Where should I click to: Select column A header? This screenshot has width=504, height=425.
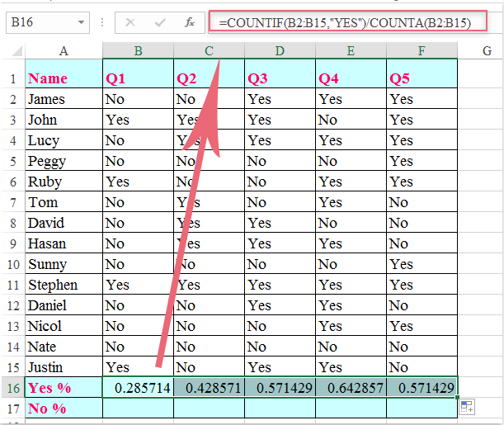point(64,51)
